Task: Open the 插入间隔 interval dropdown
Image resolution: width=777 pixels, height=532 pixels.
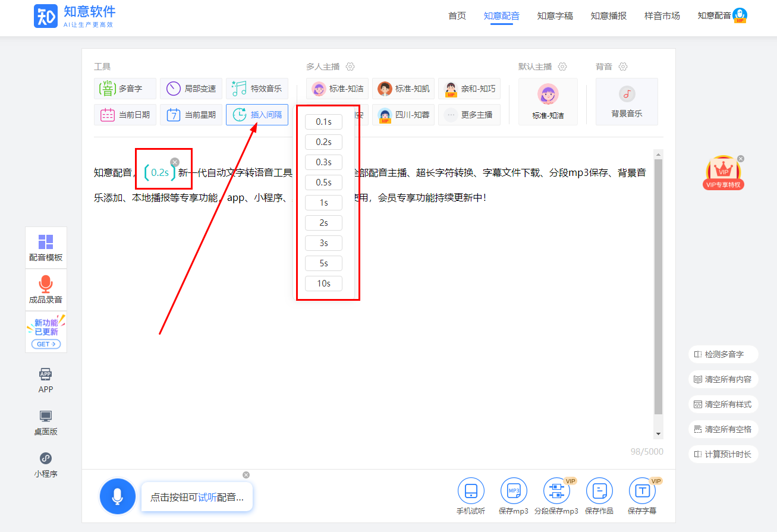Action: pos(257,115)
